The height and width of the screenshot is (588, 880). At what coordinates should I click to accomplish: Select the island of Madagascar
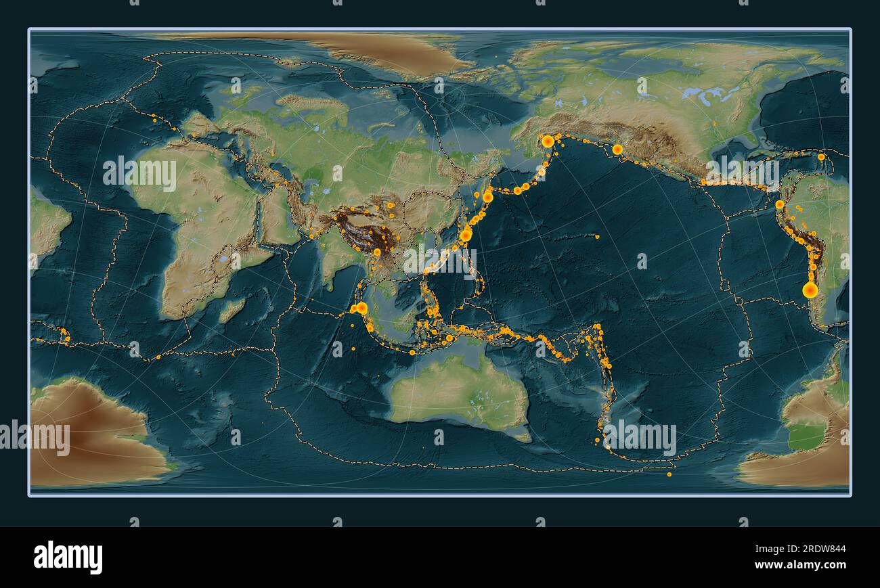(x=232, y=311)
